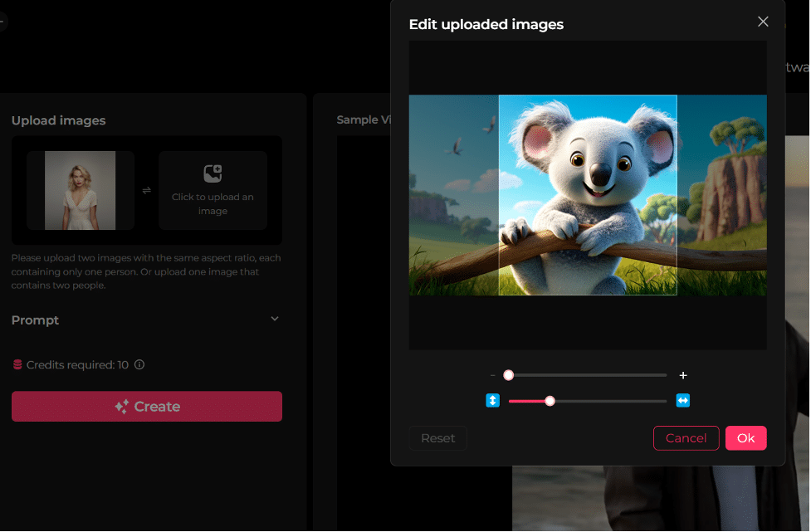Open the Upload images section
811x532 pixels.
click(58, 120)
